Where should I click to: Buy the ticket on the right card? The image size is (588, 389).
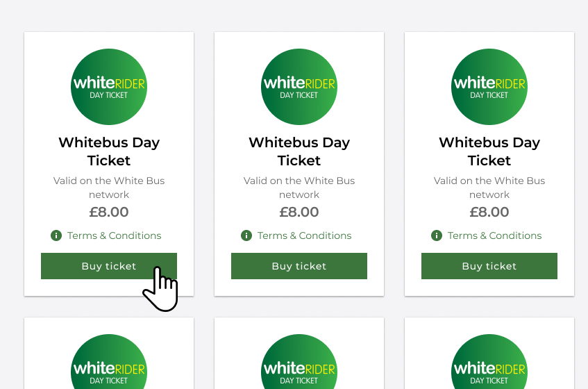click(x=489, y=266)
